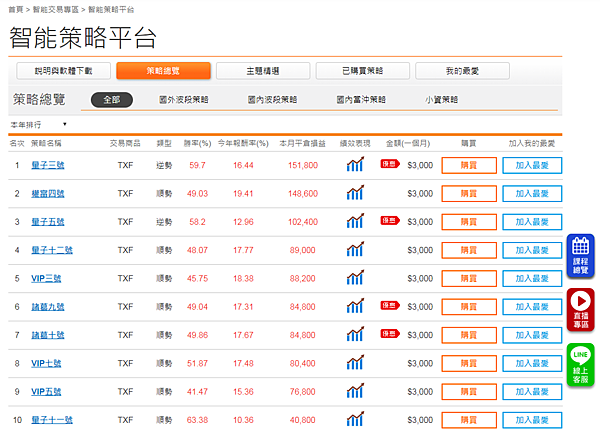The width and height of the screenshot is (600, 434).
Task: Buy strategy 量子三號 with 購買 button
Action: click(x=469, y=165)
